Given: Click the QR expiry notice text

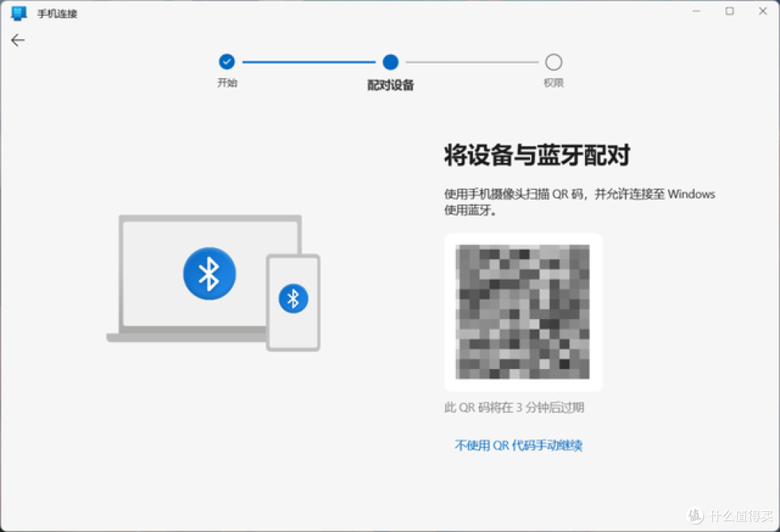Looking at the screenshot, I should click(x=515, y=408).
